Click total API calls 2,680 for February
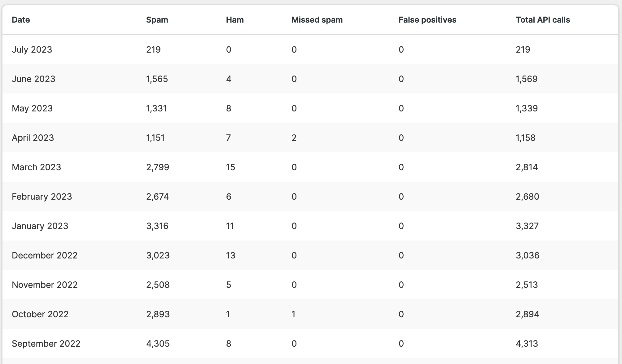Image resolution: width=622 pixels, height=364 pixels. pos(527,197)
